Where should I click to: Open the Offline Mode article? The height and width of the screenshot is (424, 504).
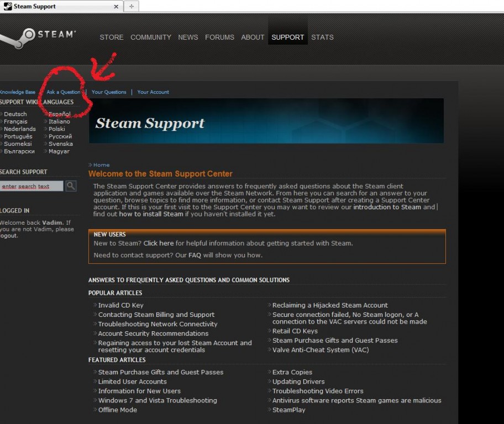(x=118, y=410)
